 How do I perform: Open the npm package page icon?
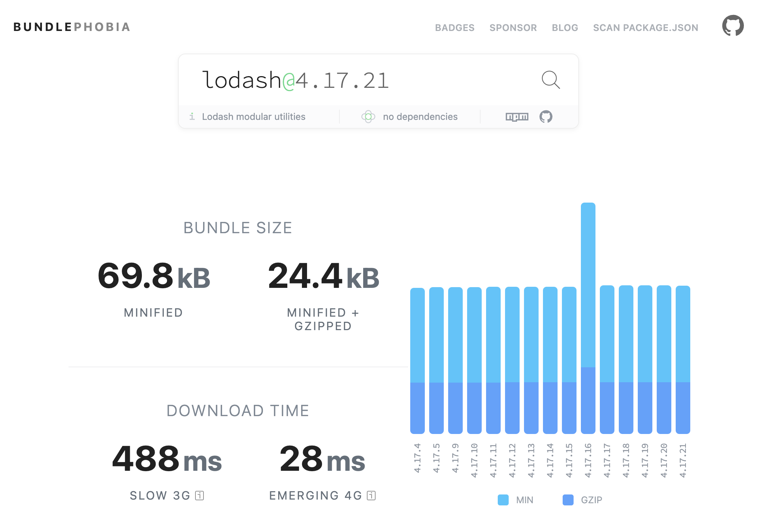pos(517,117)
